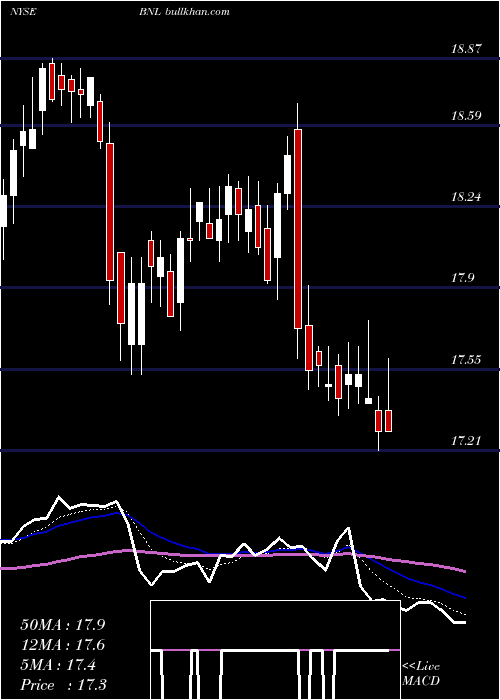Click the 18.87 price level label
The width and height of the screenshot is (500, 700).
tap(466, 49)
